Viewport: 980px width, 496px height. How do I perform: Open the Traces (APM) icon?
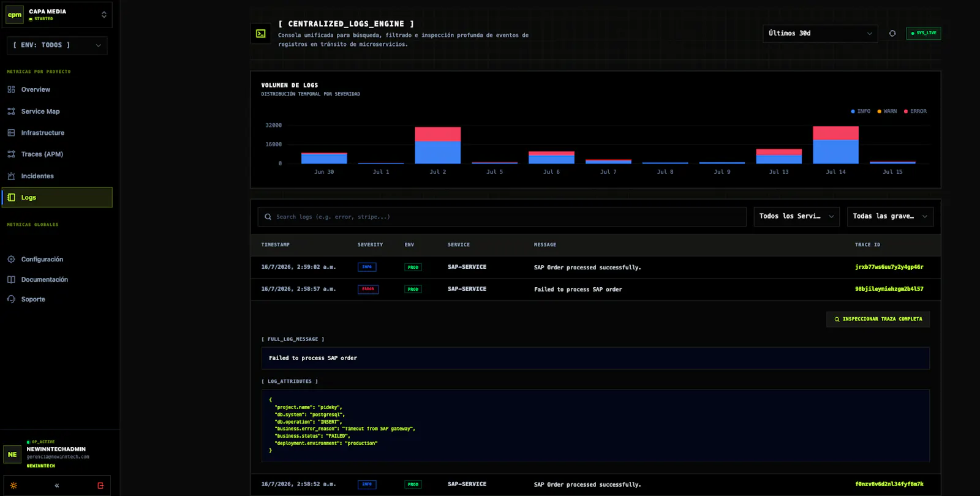coord(11,154)
